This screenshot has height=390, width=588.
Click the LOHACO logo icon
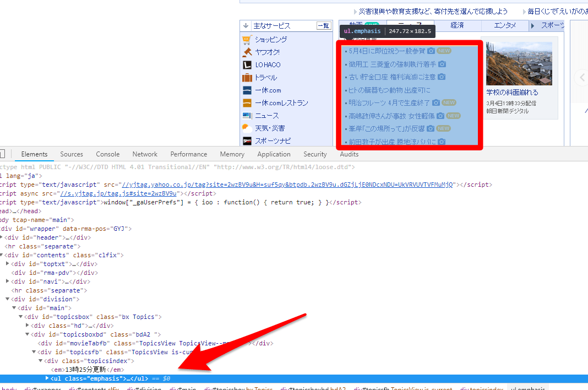tap(247, 65)
